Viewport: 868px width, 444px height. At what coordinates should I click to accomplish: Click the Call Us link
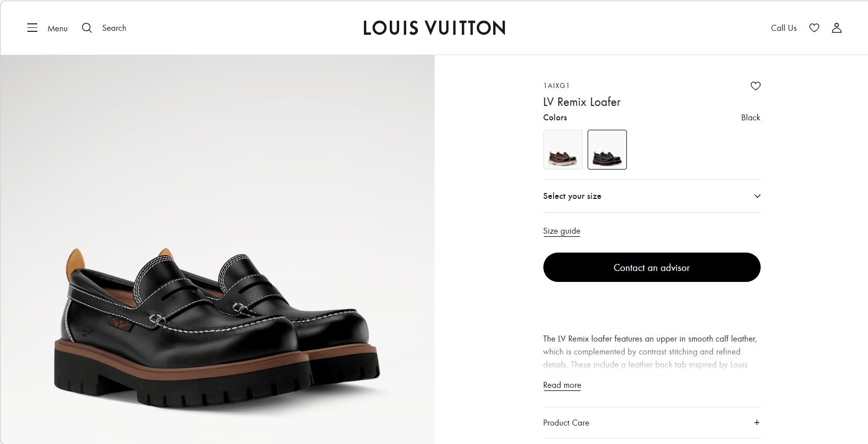click(783, 28)
